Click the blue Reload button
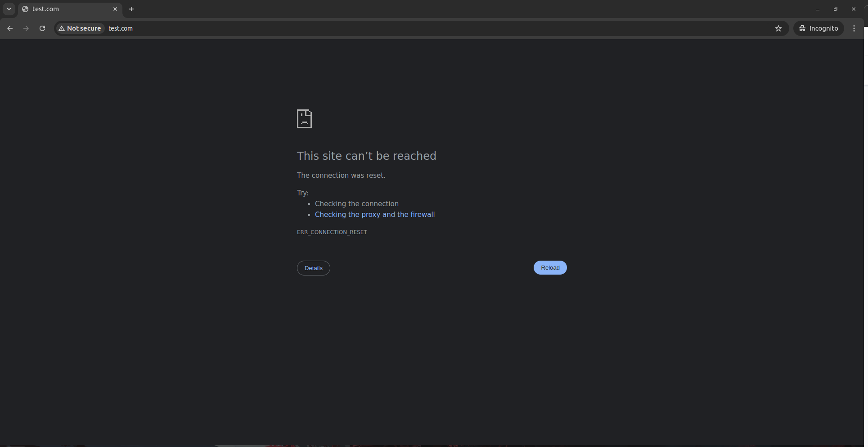 (550, 268)
